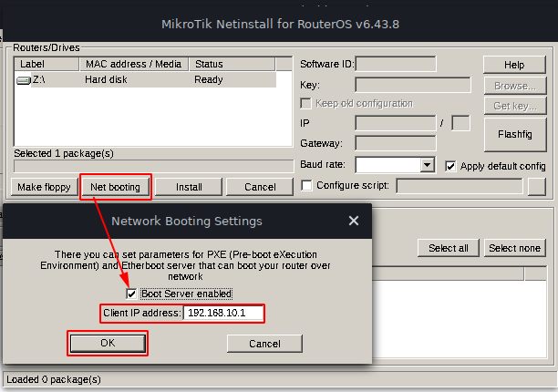Select the 'Hard disk' cell

tap(106, 79)
